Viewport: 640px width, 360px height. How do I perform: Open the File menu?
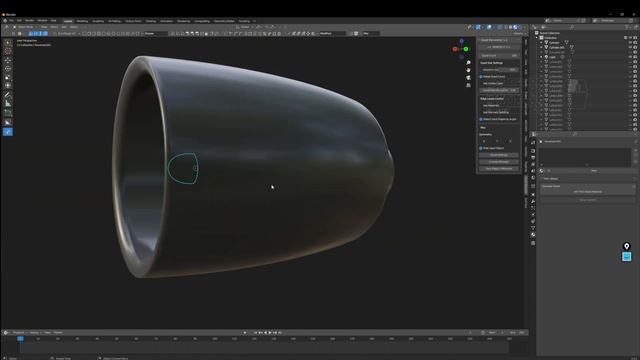tap(11, 20)
